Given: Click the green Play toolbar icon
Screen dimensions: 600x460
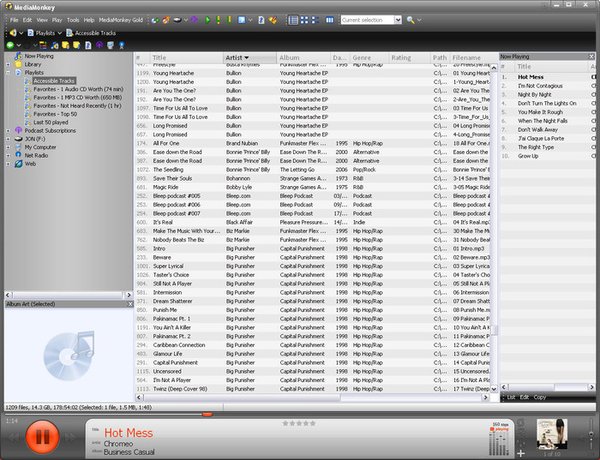Looking at the screenshot, I should 207,20.
